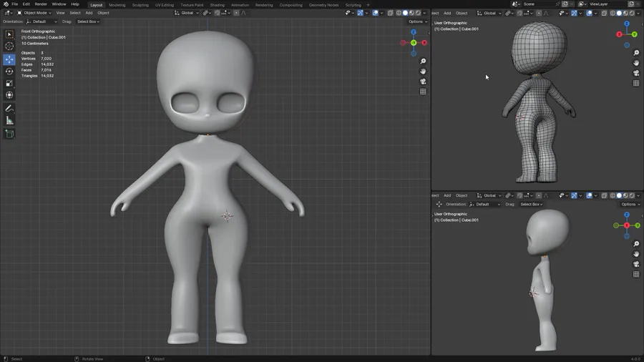Viewport: 644px width, 362px height.
Task: Toggle X-ray in main viewport header
Action: [390, 13]
